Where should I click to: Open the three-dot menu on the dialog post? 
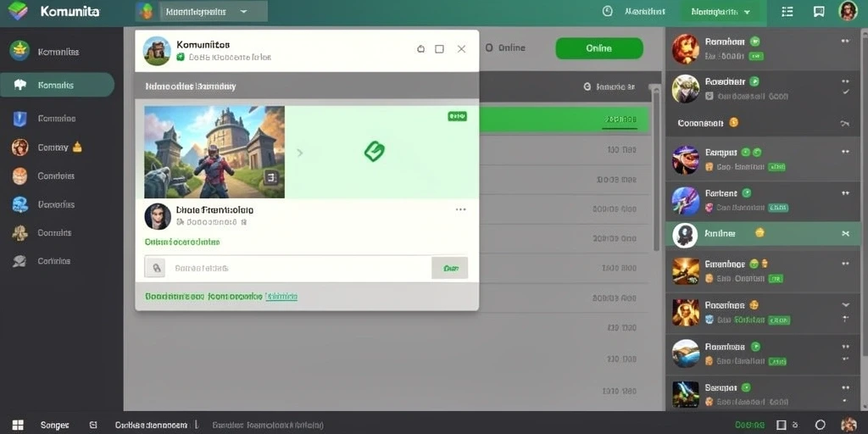click(460, 210)
